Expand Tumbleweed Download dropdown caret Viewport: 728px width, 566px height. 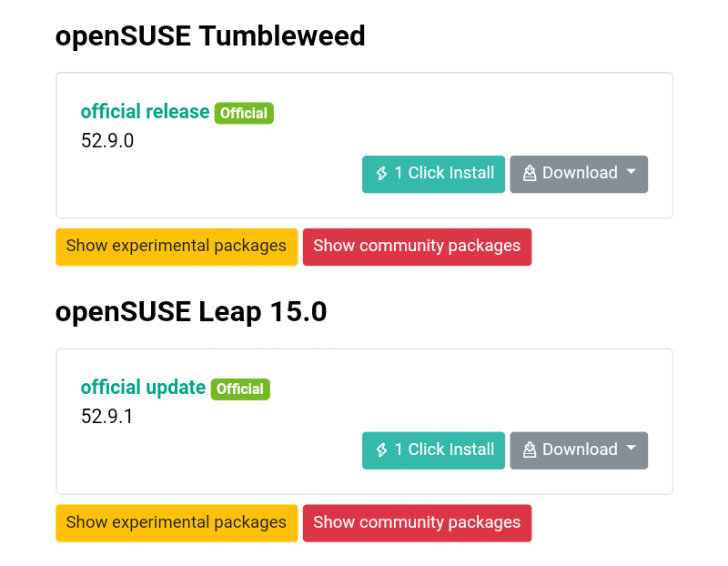[x=631, y=171]
